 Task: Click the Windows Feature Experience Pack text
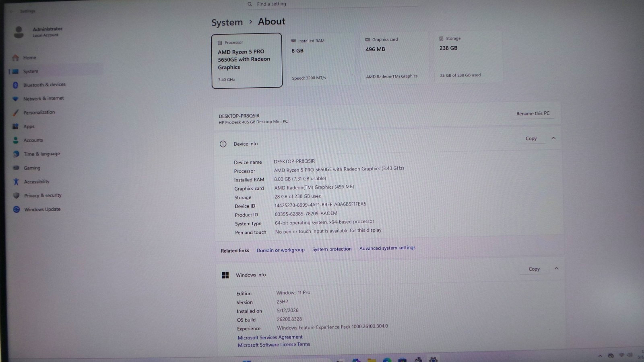[332, 327]
